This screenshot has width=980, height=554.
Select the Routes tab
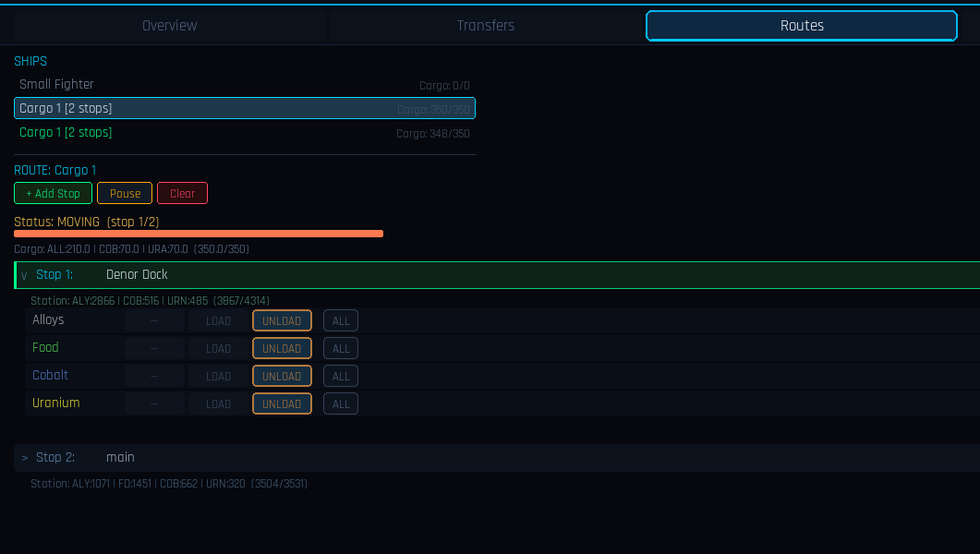[x=802, y=26]
